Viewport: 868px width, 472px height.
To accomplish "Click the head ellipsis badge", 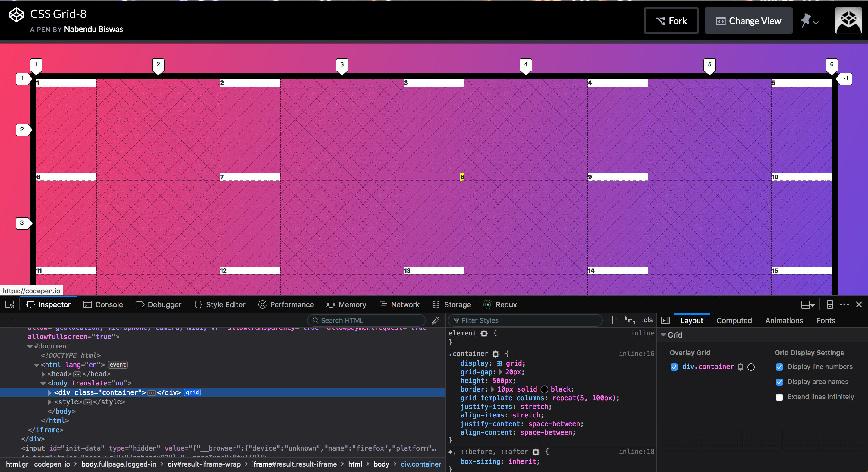I will coord(77,374).
